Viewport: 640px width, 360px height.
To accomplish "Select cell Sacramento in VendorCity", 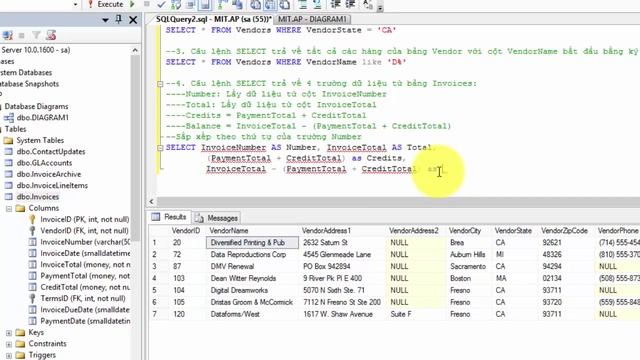I will coord(469,266).
